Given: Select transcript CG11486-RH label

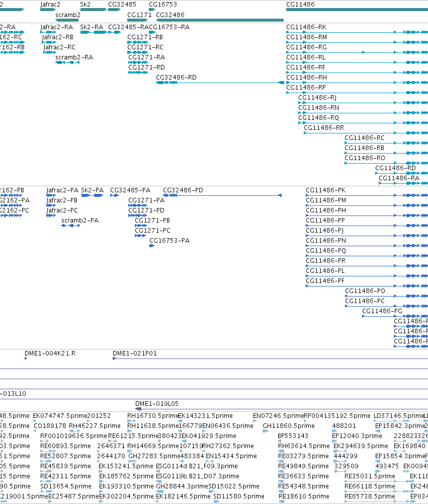Looking at the screenshot, I should tap(307, 78).
